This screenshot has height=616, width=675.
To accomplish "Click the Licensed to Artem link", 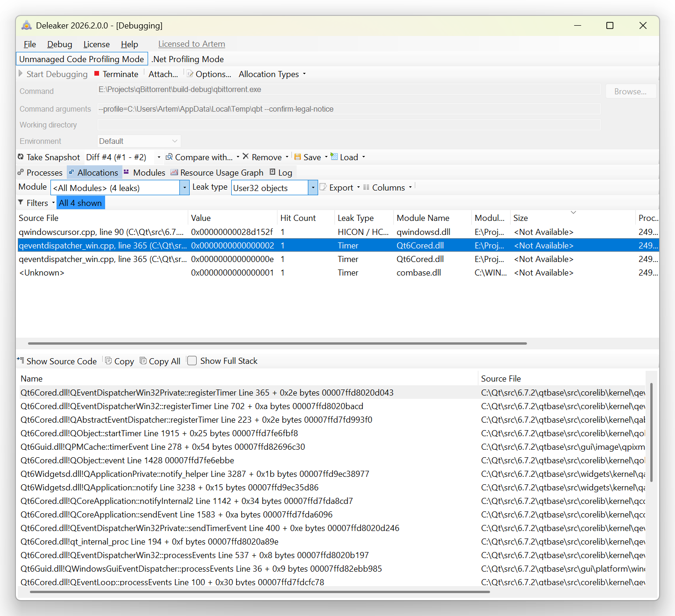I will [192, 44].
